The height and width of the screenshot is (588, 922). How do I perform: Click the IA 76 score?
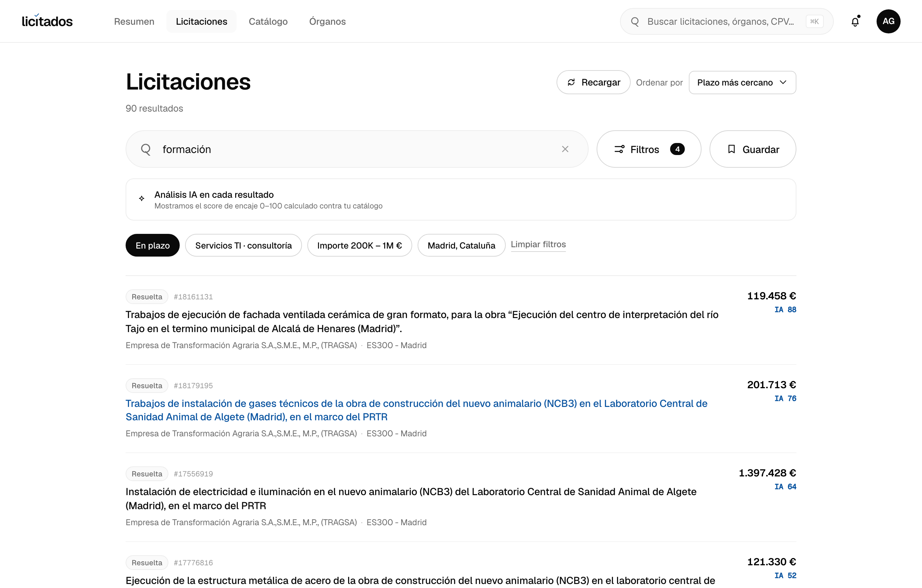[785, 398]
